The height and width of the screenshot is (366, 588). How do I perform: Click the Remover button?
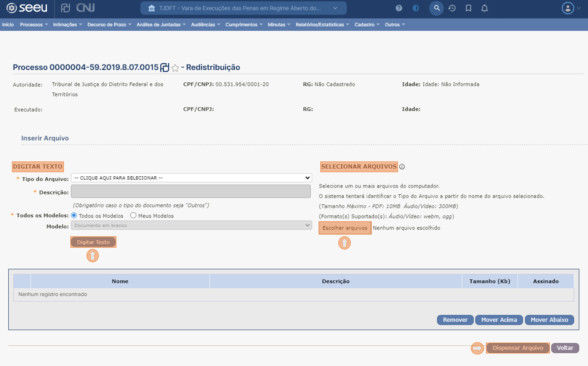coord(455,320)
